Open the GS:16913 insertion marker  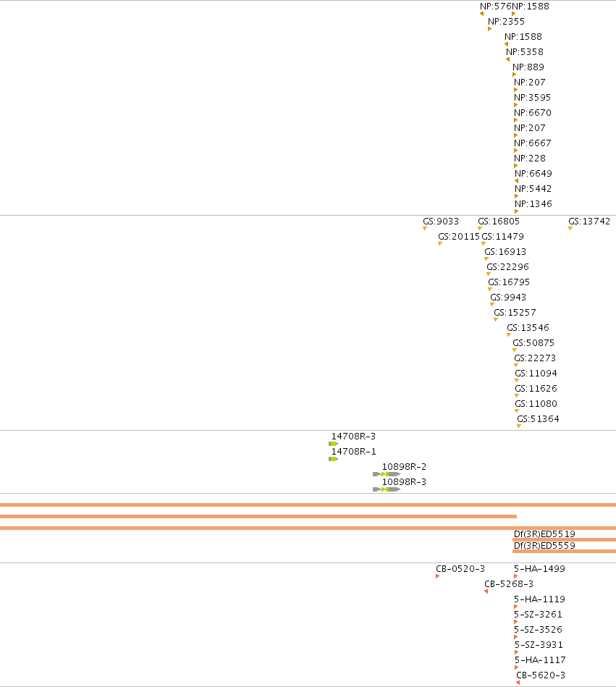486,259
